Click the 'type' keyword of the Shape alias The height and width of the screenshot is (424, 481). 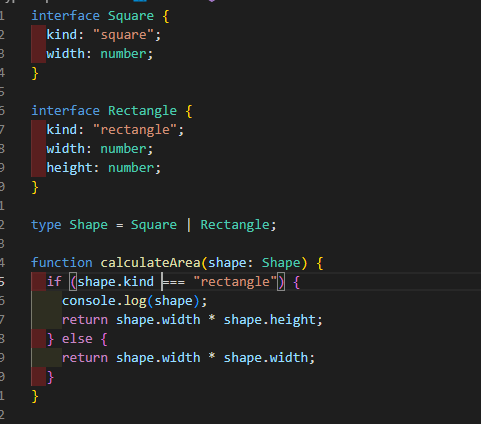(46, 225)
